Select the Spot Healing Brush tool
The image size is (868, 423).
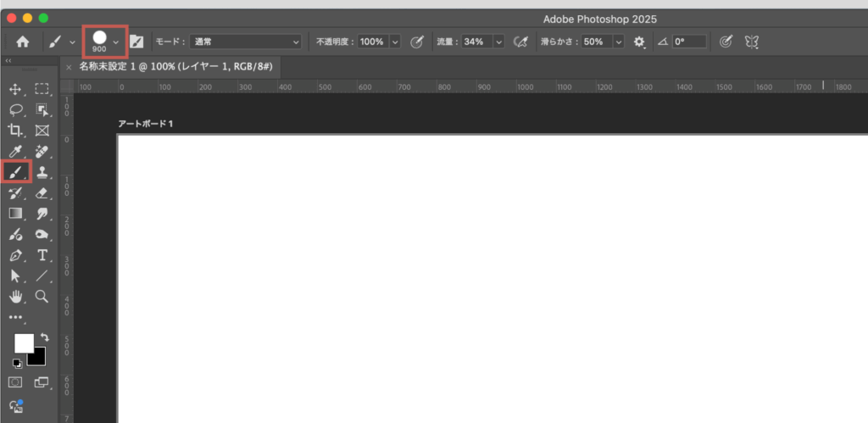point(42,151)
